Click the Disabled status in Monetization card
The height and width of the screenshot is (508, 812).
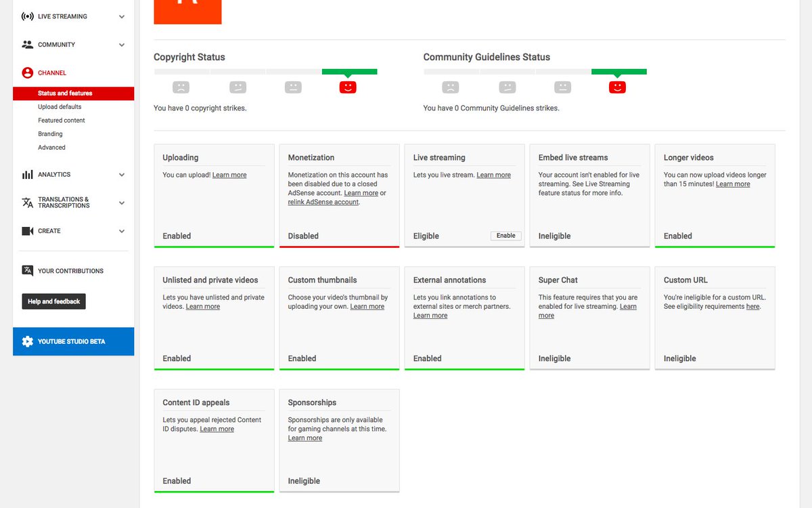click(303, 236)
